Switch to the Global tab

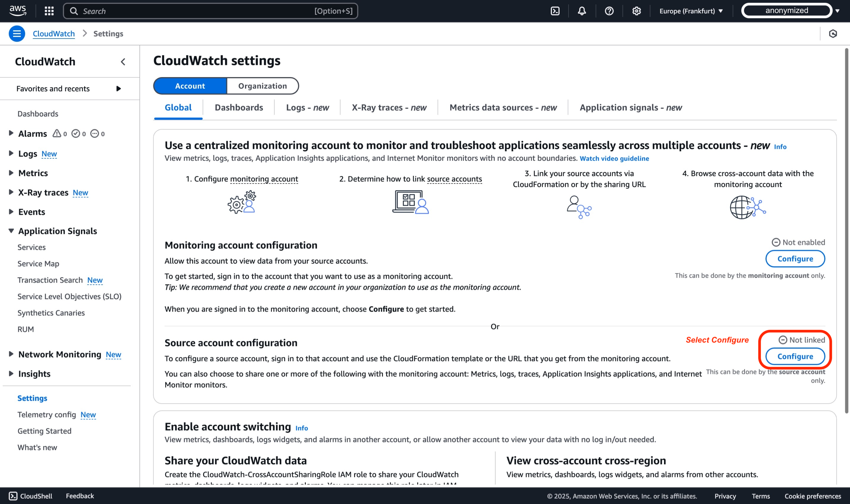pos(178,108)
